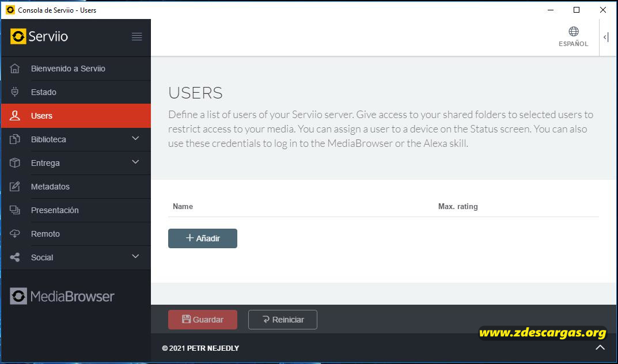Expand the Social submenu chevron
Viewport: 618px width, 364px height.
pos(135,256)
